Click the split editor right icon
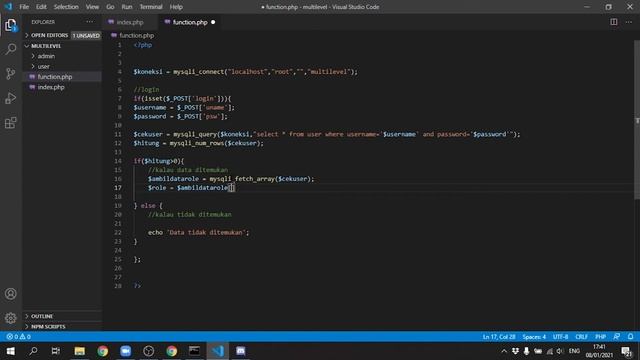Image resolution: width=640 pixels, height=360 pixels. point(613,22)
